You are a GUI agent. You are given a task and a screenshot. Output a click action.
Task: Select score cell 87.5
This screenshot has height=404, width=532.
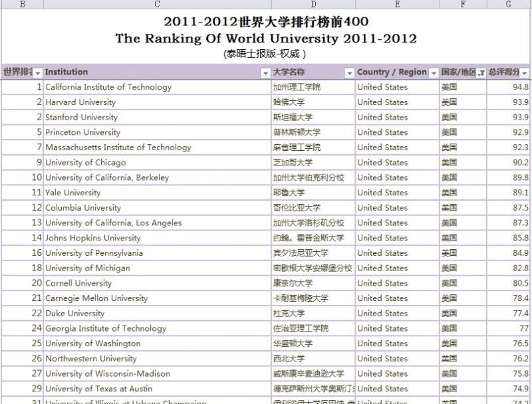pyautogui.click(x=509, y=208)
